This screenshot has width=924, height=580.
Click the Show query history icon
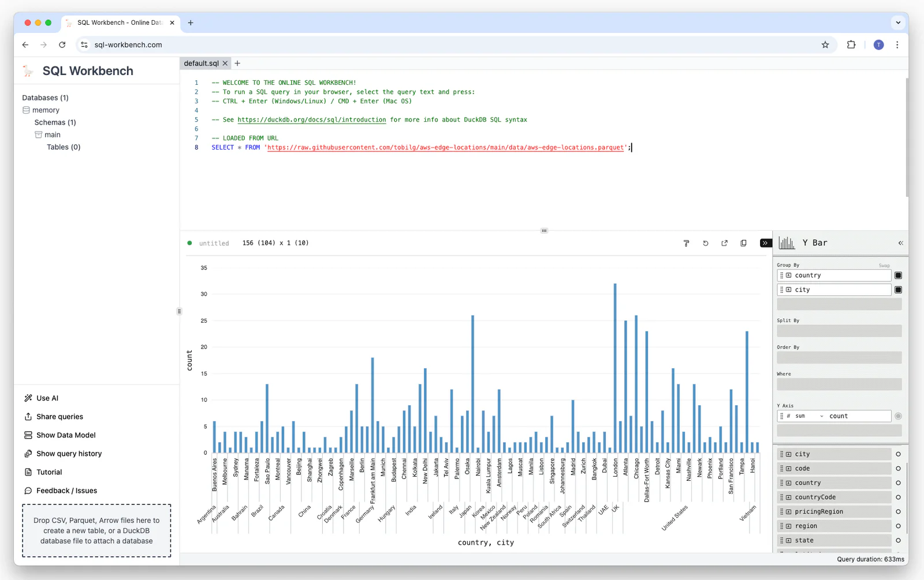click(28, 454)
